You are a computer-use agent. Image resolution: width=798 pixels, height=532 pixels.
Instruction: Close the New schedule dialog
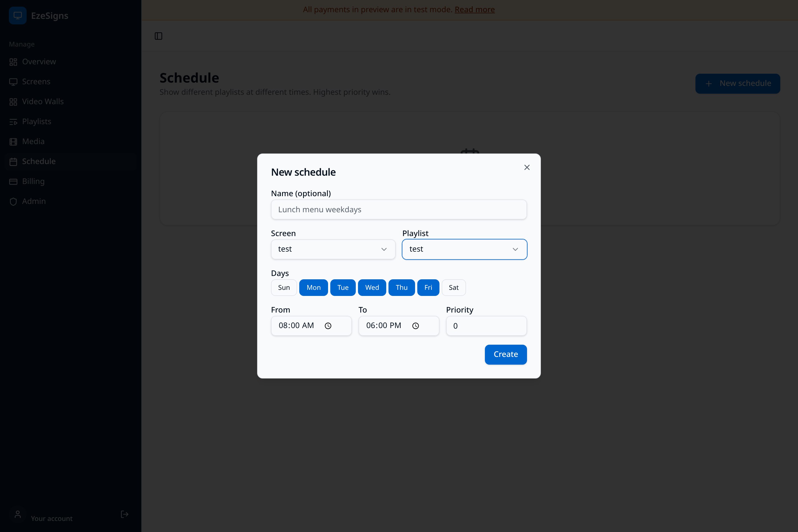click(x=527, y=167)
